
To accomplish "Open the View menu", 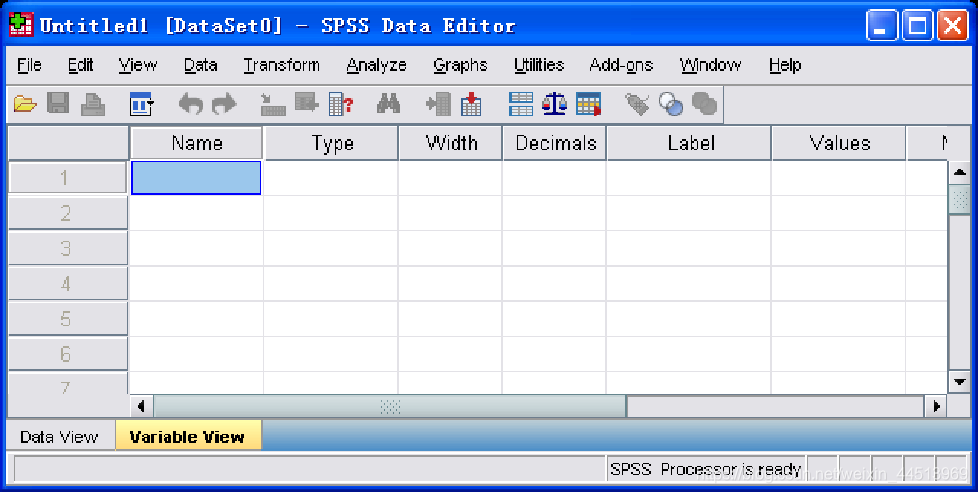I will pos(138,65).
